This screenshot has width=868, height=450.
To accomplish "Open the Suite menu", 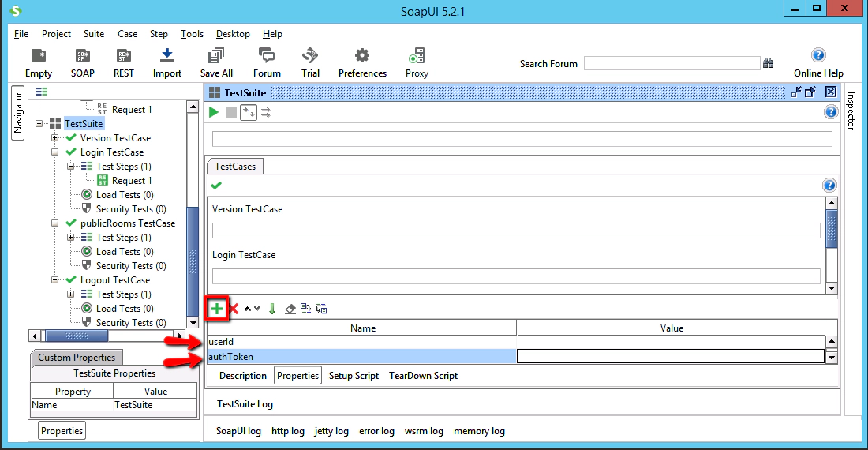I will [94, 34].
